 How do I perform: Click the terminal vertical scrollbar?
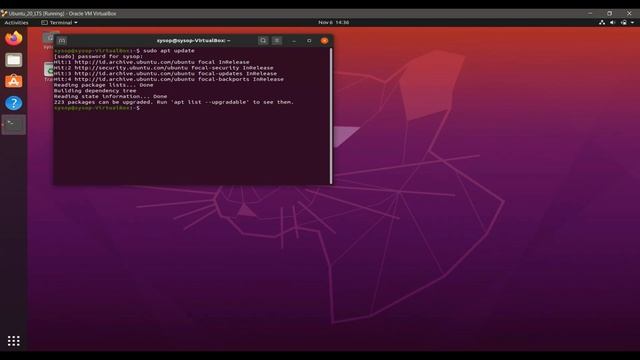pyautogui.click(x=331, y=116)
